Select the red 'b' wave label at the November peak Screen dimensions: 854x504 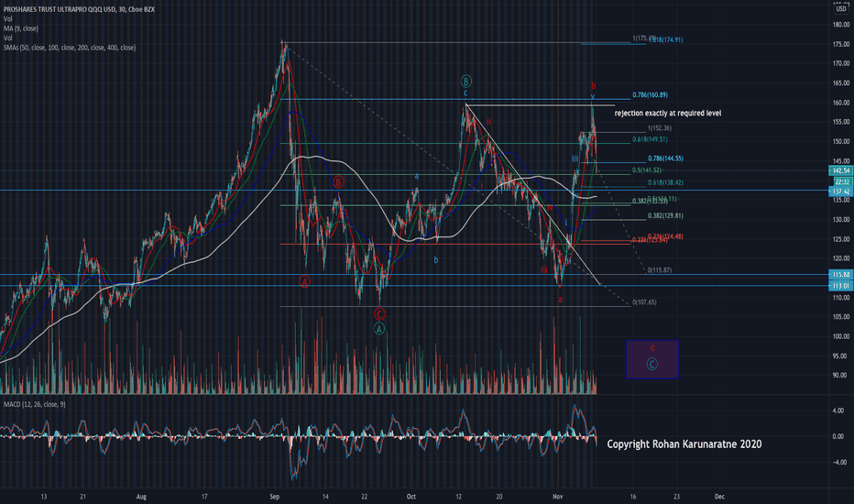[x=593, y=85]
